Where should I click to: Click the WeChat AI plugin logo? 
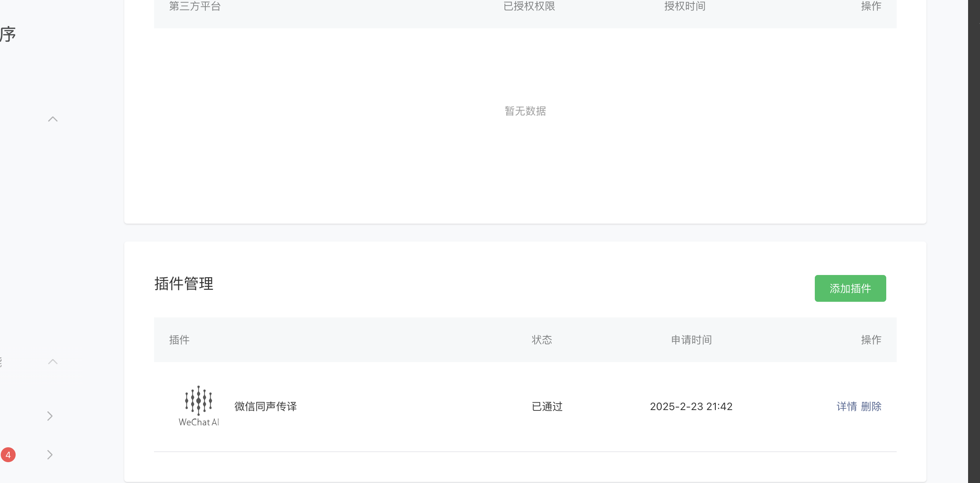point(198,405)
